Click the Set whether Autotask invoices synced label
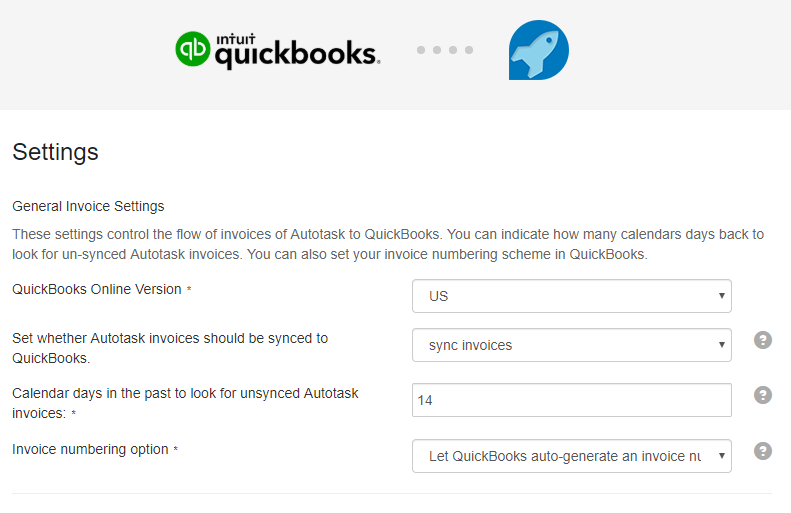This screenshot has height=513, width=791. click(170, 348)
